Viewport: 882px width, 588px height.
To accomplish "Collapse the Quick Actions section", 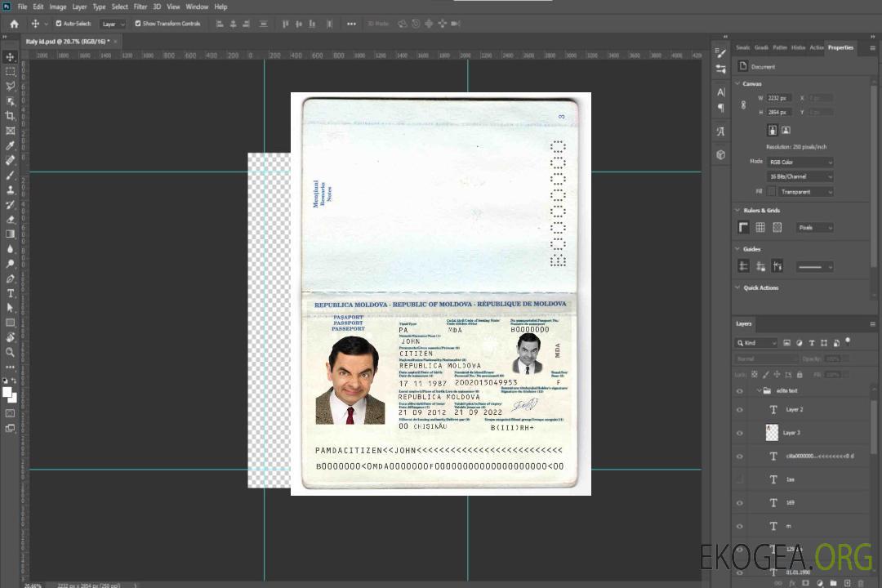I will (738, 287).
